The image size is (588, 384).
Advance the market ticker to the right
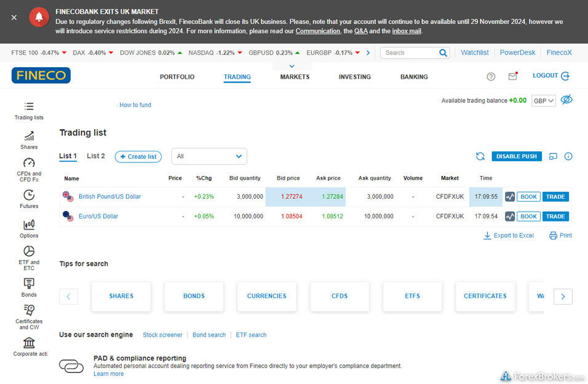[x=368, y=53]
